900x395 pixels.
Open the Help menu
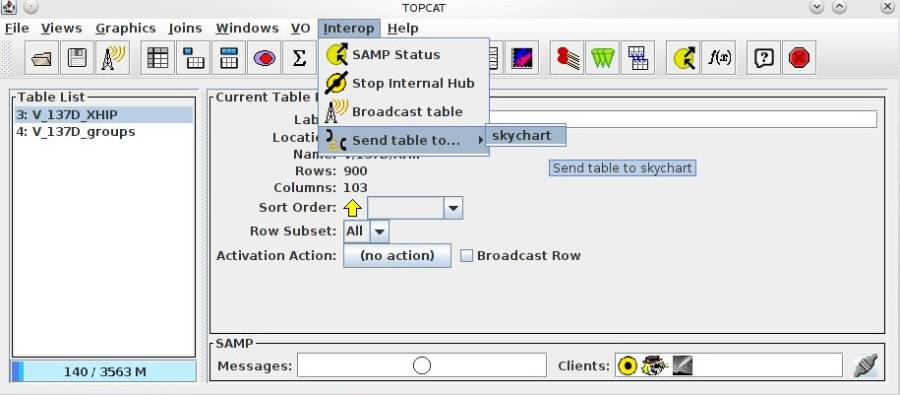[x=402, y=28]
